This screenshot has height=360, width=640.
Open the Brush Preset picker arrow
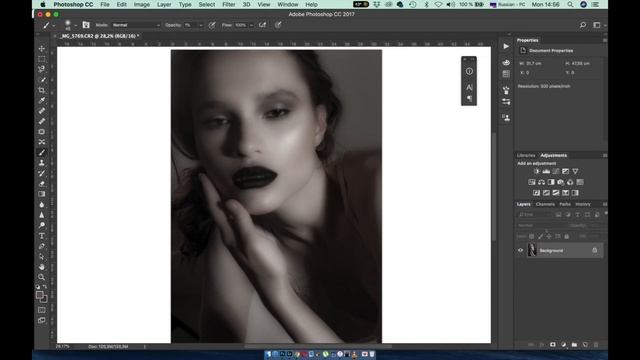(x=76, y=25)
